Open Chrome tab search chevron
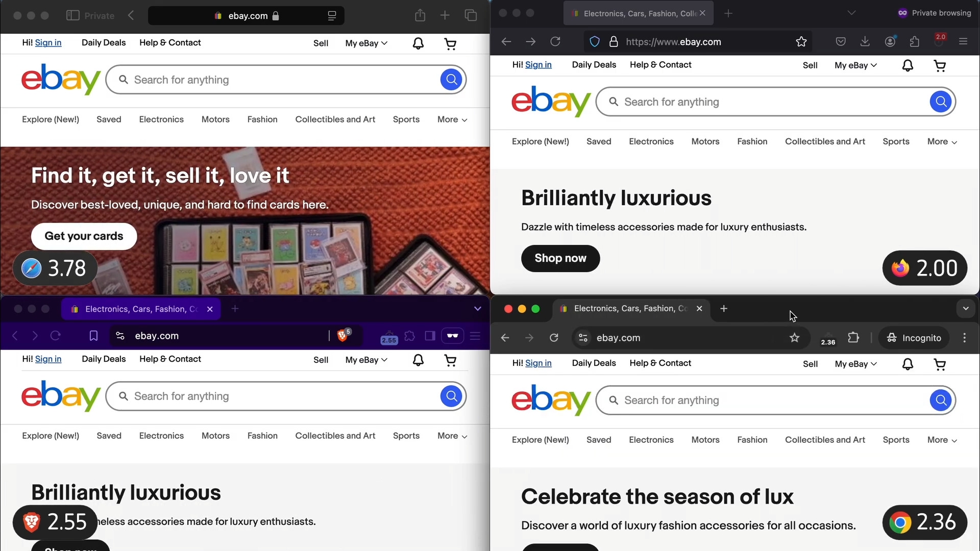The width and height of the screenshot is (980, 551). pos(966,309)
